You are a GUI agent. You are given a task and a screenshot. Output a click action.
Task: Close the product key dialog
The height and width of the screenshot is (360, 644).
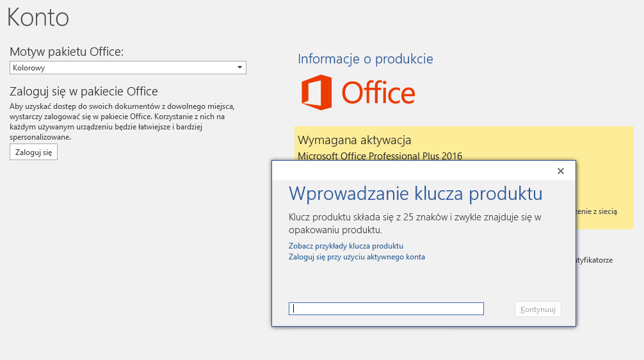pyautogui.click(x=561, y=171)
